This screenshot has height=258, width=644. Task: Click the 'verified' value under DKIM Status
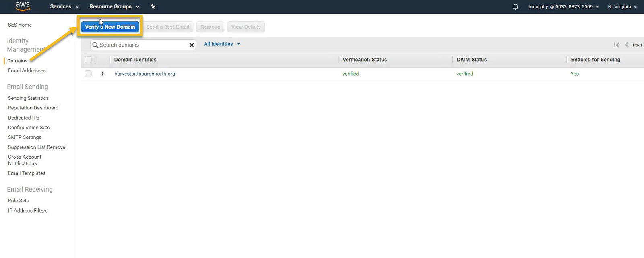pyautogui.click(x=464, y=74)
